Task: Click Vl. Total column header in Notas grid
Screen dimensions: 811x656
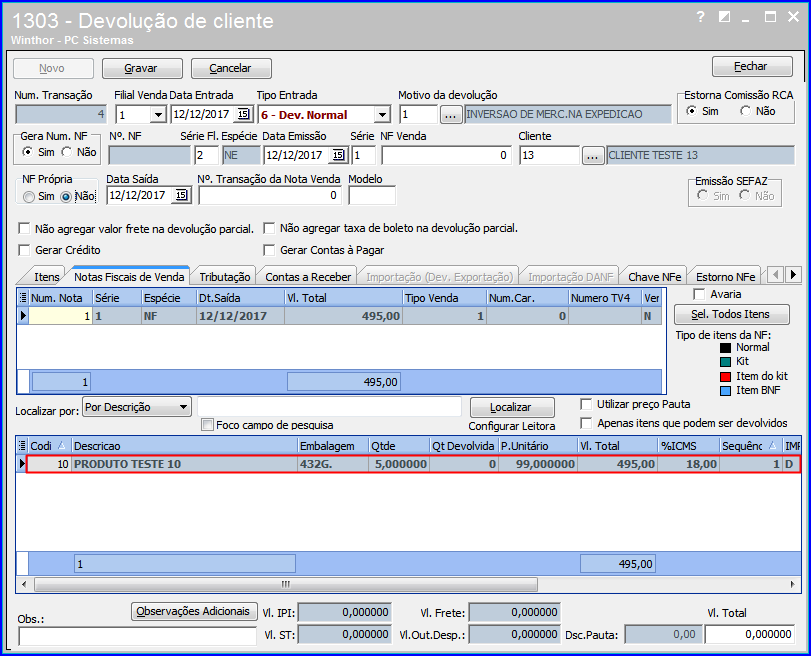Action: [x=343, y=298]
